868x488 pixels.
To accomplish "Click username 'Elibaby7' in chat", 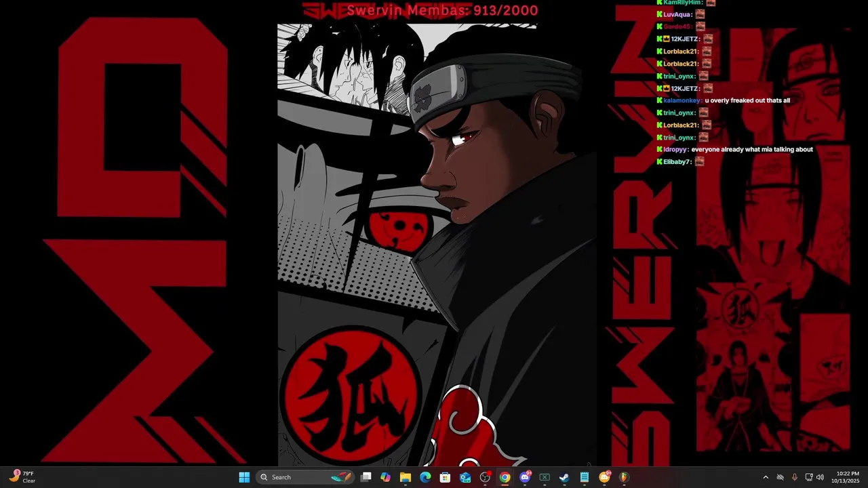I will click(677, 162).
